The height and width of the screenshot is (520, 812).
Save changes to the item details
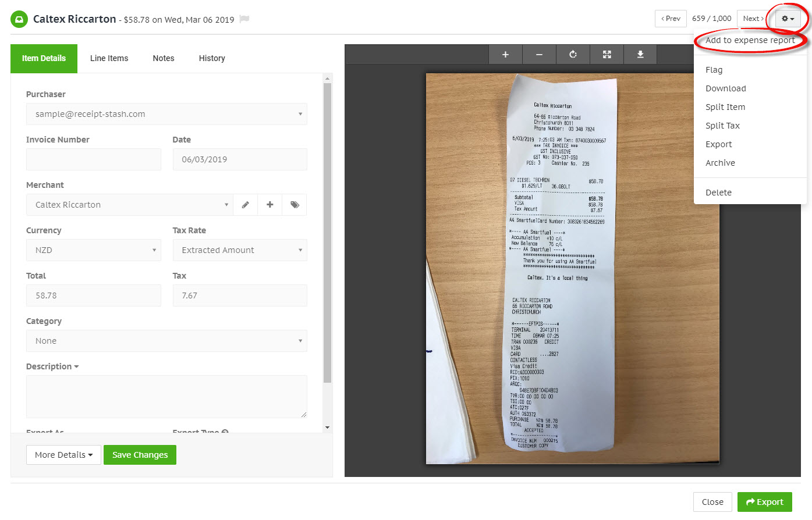[x=140, y=454]
